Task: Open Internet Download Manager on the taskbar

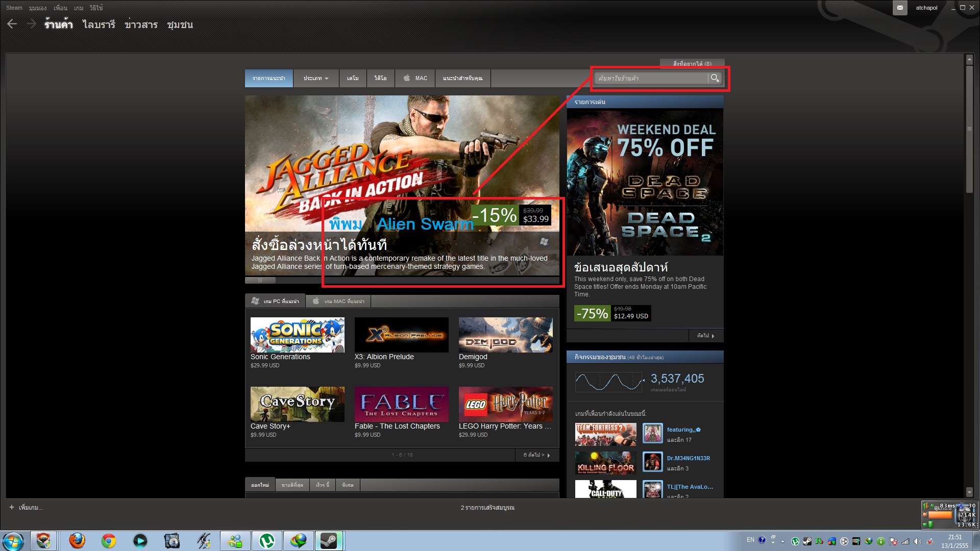Action: [x=299, y=541]
